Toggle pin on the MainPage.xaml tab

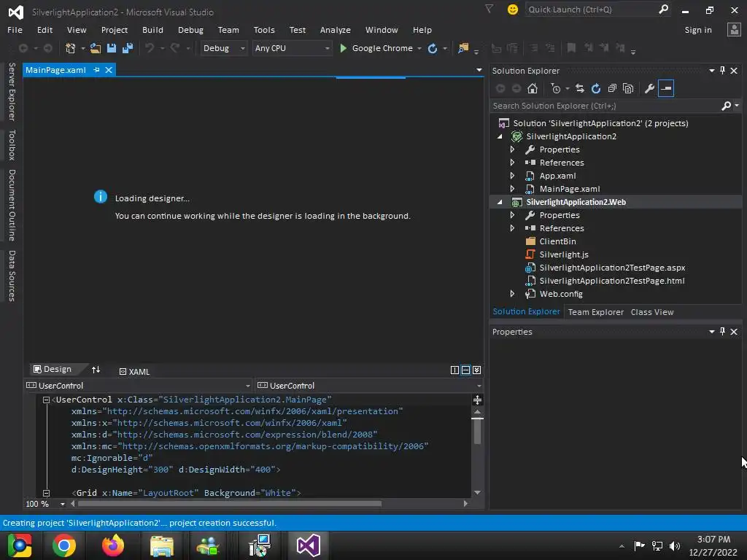pyautogui.click(x=97, y=70)
